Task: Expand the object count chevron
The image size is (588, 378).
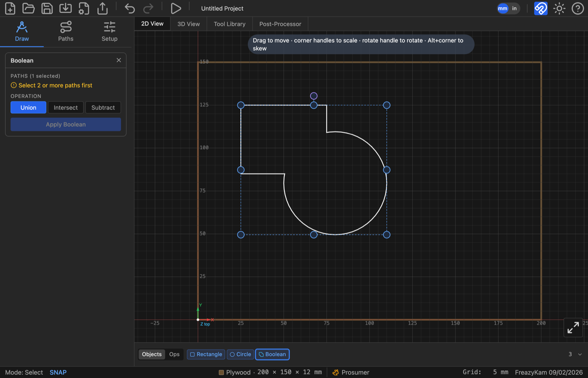Action: pyautogui.click(x=580, y=354)
